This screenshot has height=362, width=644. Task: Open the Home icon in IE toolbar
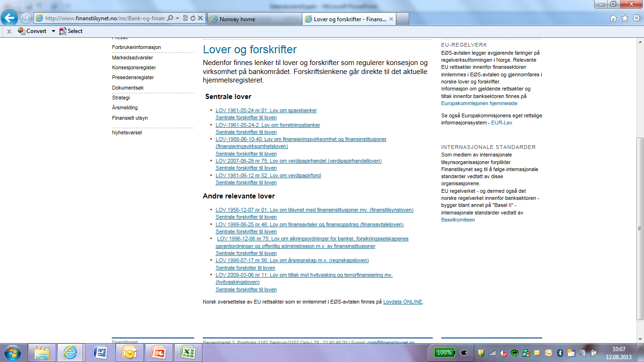coord(613,18)
